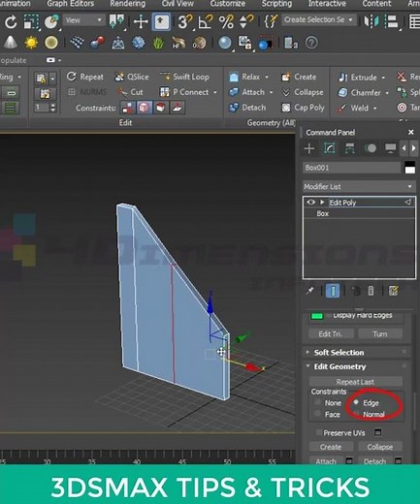Viewport: 420px width, 504px height.
Task: Open the Align tool
Action: click(392, 21)
